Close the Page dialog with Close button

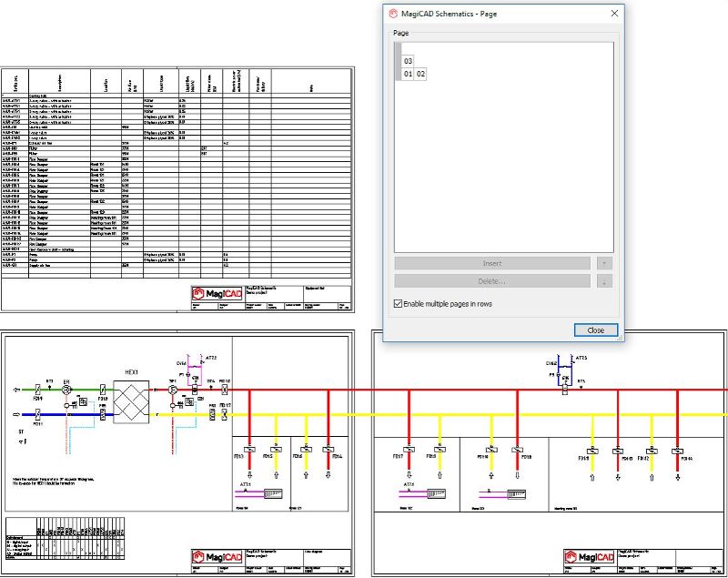coord(596,330)
